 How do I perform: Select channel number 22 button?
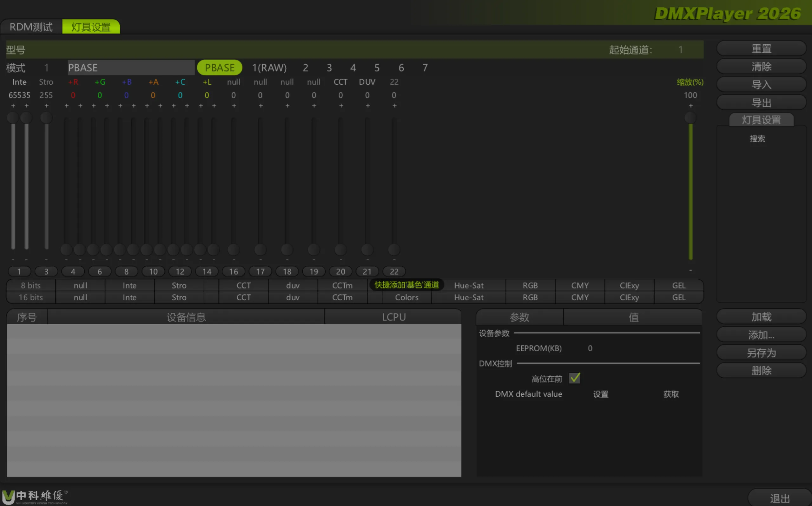click(x=394, y=271)
